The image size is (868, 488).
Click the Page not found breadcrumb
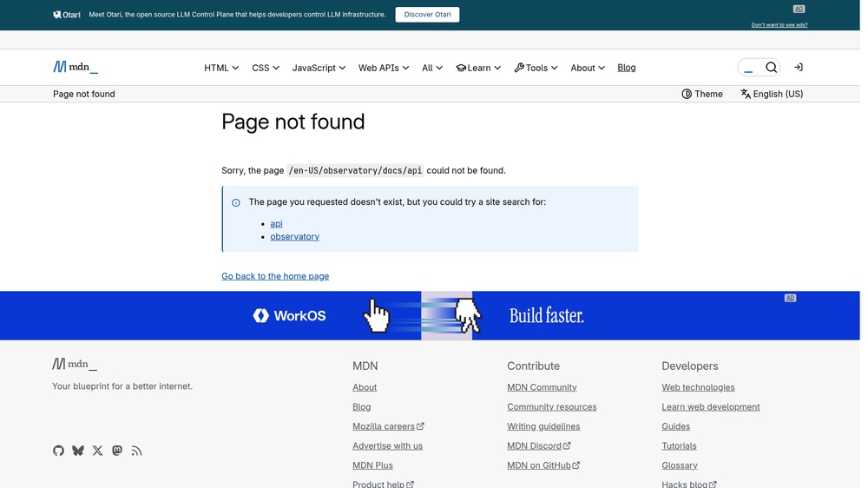pyautogui.click(x=84, y=94)
